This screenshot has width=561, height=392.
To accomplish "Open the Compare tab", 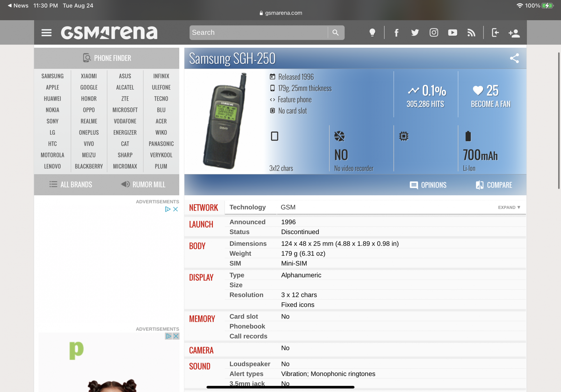I will coord(494,185).
